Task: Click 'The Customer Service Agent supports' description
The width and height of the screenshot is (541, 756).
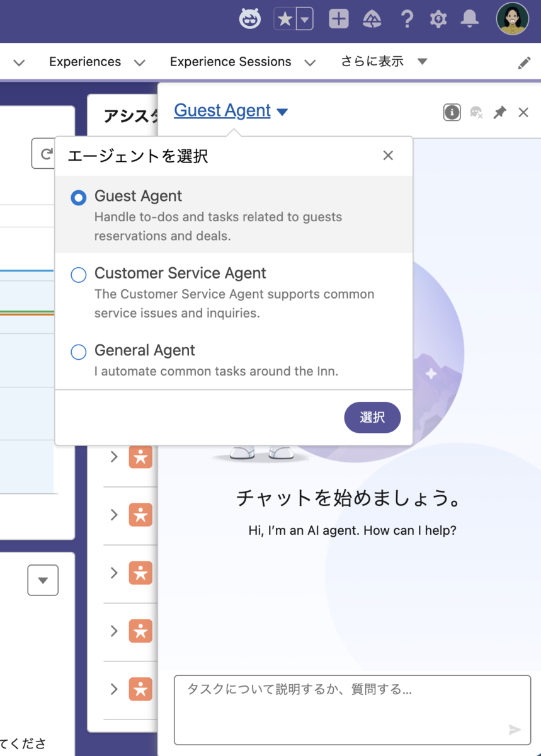Action: click(234, 303)
